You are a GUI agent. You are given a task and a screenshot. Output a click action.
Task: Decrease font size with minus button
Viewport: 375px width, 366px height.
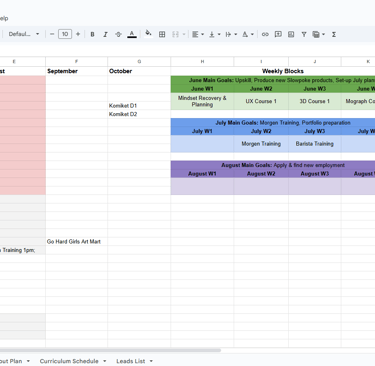tap(52, 34)
